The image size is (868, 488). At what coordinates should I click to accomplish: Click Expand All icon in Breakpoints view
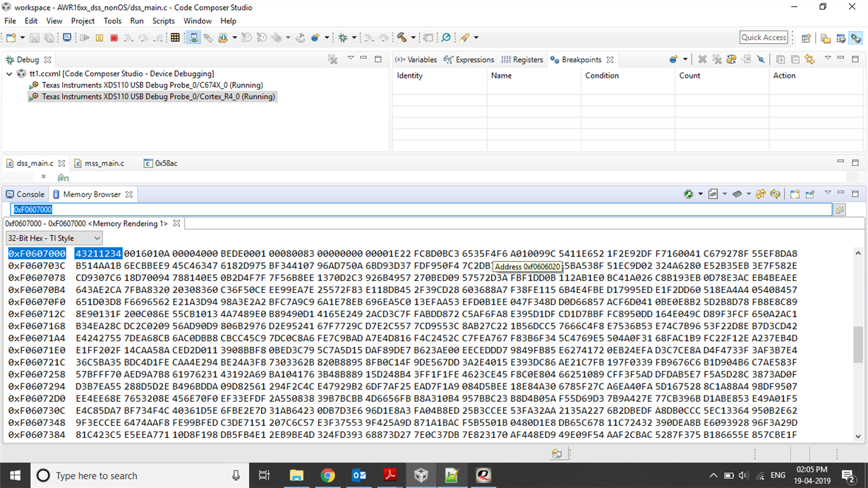coord(780,59)
